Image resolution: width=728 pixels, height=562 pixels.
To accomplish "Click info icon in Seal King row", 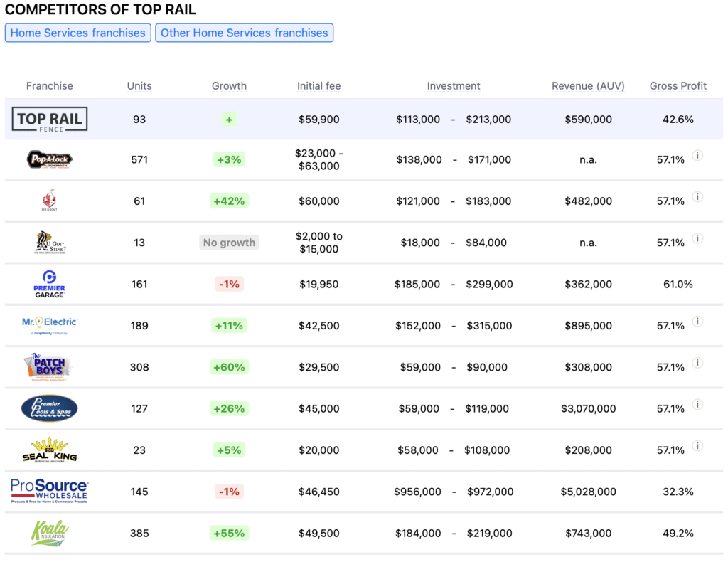I will pyautogui.click(x=697, y=446).
